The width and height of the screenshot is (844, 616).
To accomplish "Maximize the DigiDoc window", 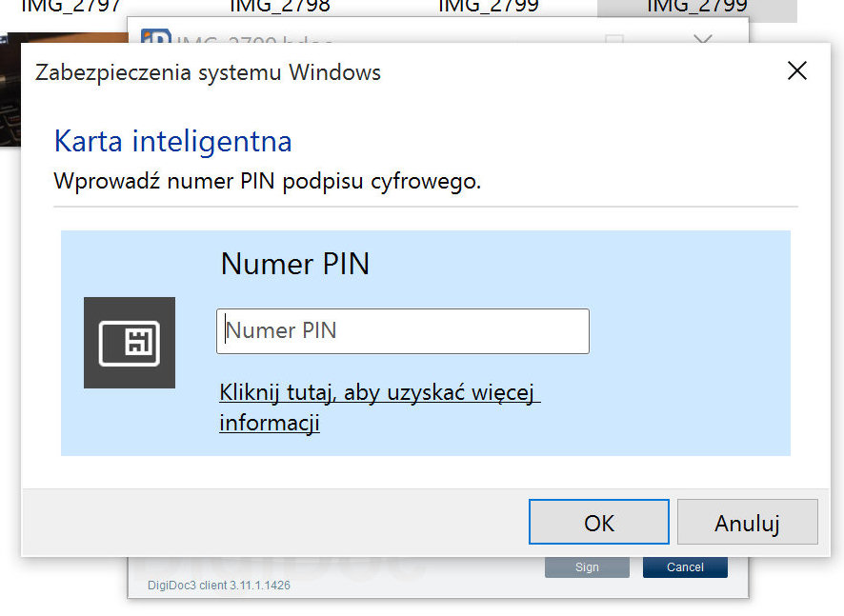I will (x=615, y=41).
